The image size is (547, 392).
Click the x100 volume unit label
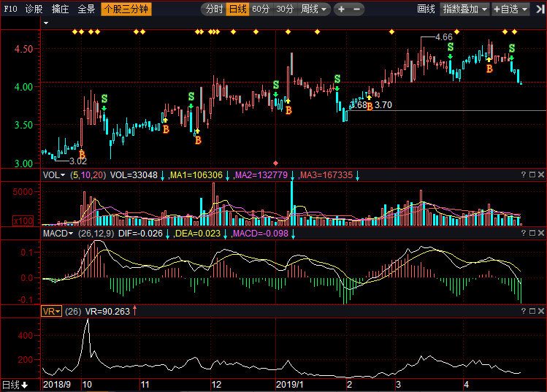pos(23,220)
